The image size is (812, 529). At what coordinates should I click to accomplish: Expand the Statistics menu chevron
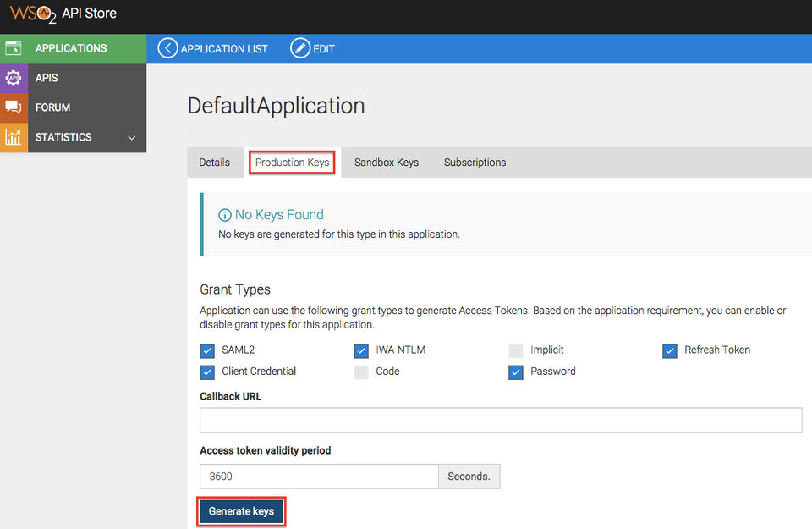pyautogui.click(x=131, y=137)
